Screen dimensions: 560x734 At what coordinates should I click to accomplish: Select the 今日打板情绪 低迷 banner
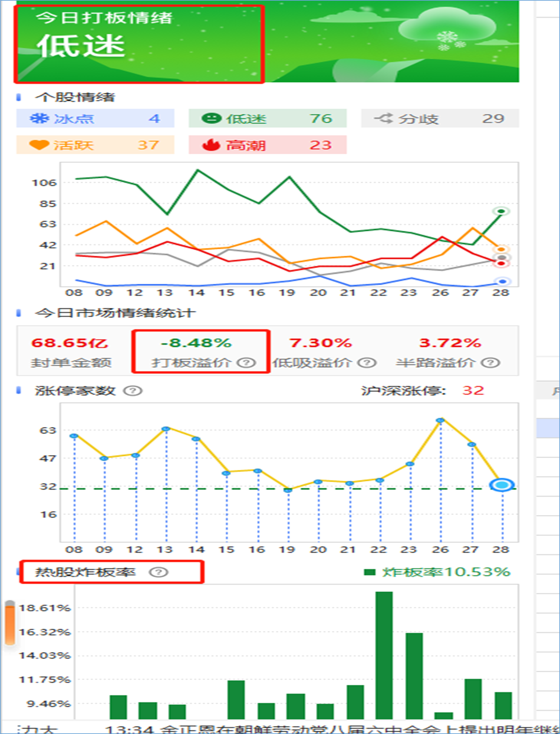(139, 44)
